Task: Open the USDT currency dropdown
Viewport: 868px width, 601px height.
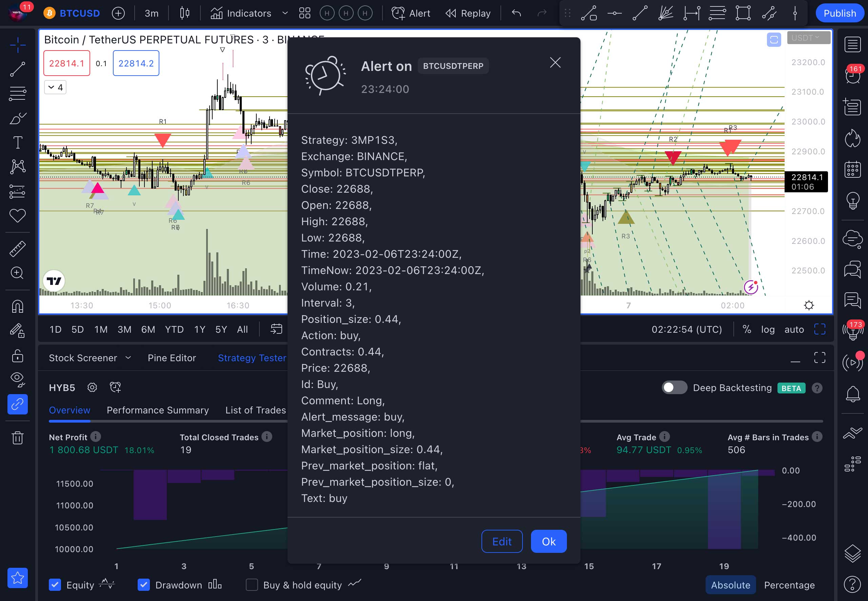Action: pos(809,38)
